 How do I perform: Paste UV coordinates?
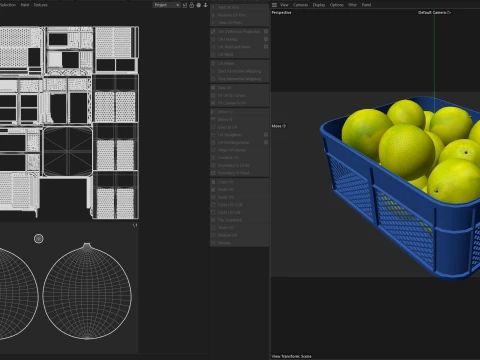pyautogui.click(x=239, y=189)
